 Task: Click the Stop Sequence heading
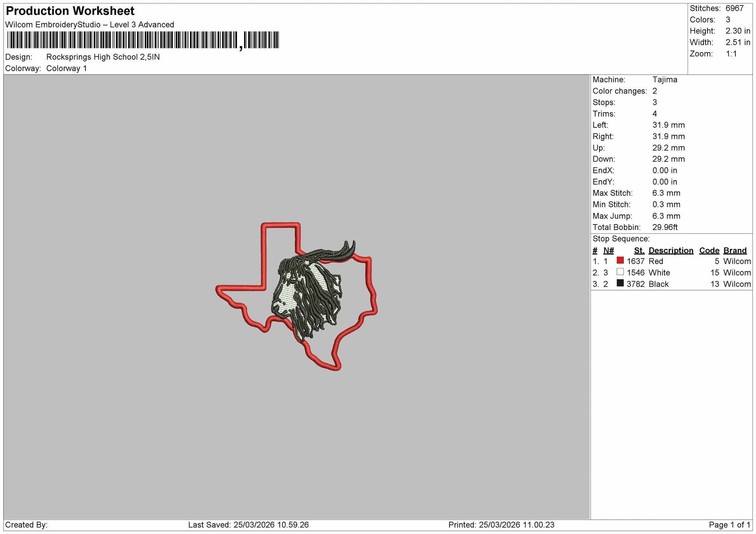621,239
